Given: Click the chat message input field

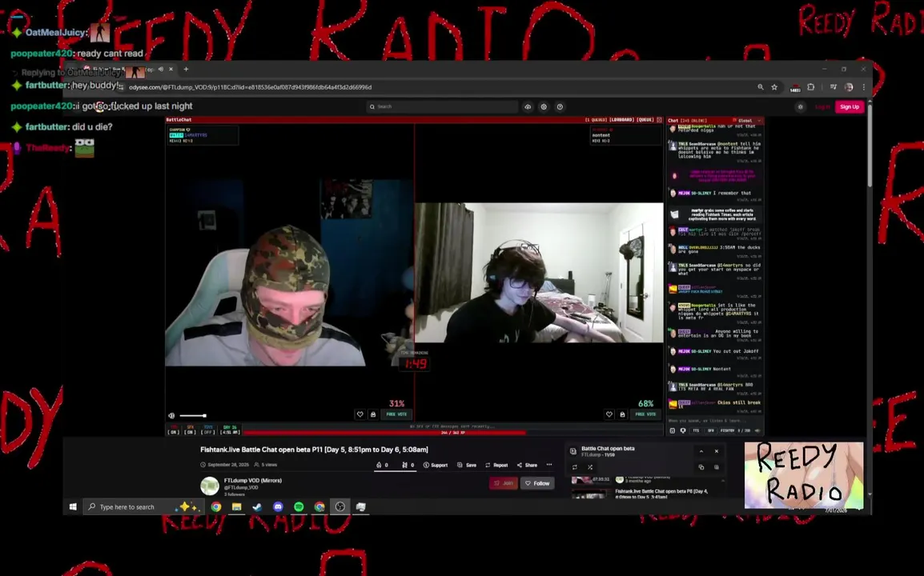Looking at the screenshot, I should click(x=714, y=421).
